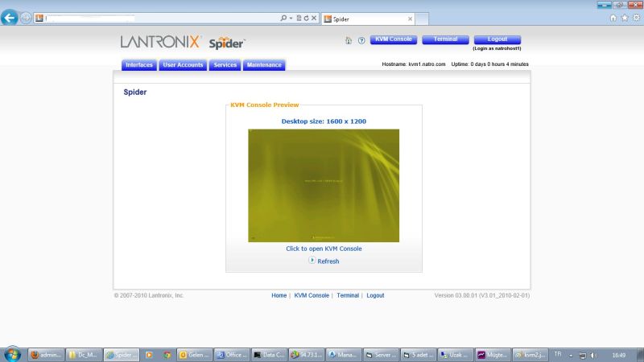This screenshot has height=362, width=644.
Task: Click the Refresh play icon under preview
Action: 312,261
